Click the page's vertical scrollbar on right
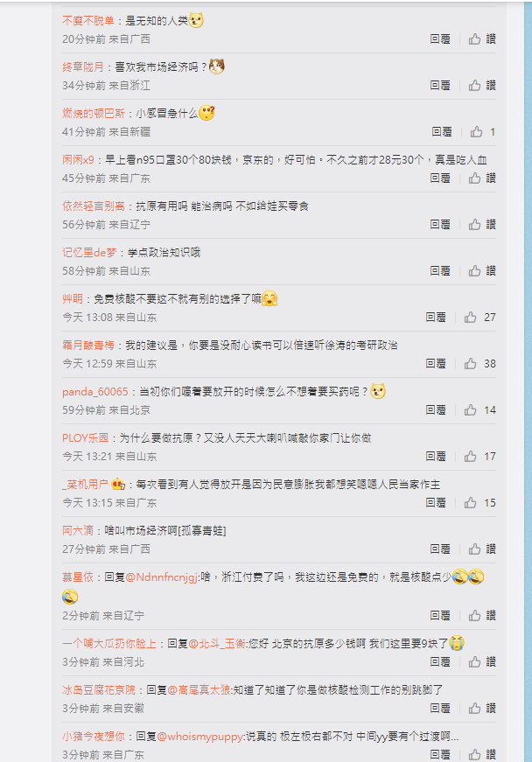The height and width of the screenshot is (762, 532). [528, 381]
